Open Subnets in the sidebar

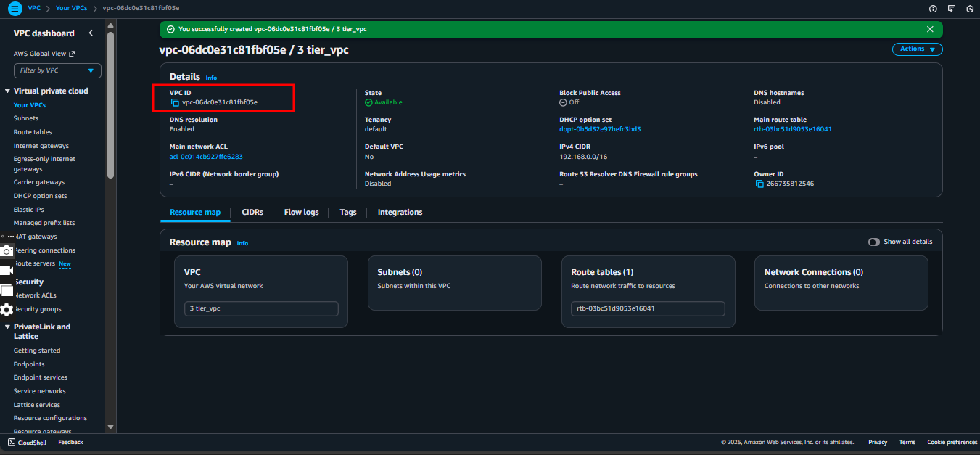(26, 118)
